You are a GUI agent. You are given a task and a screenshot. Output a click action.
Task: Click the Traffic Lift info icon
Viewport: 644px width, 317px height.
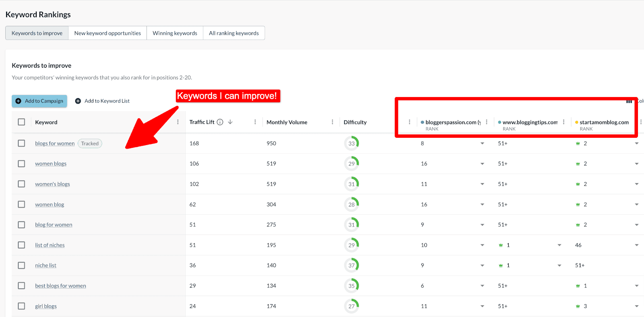point(220,122)
